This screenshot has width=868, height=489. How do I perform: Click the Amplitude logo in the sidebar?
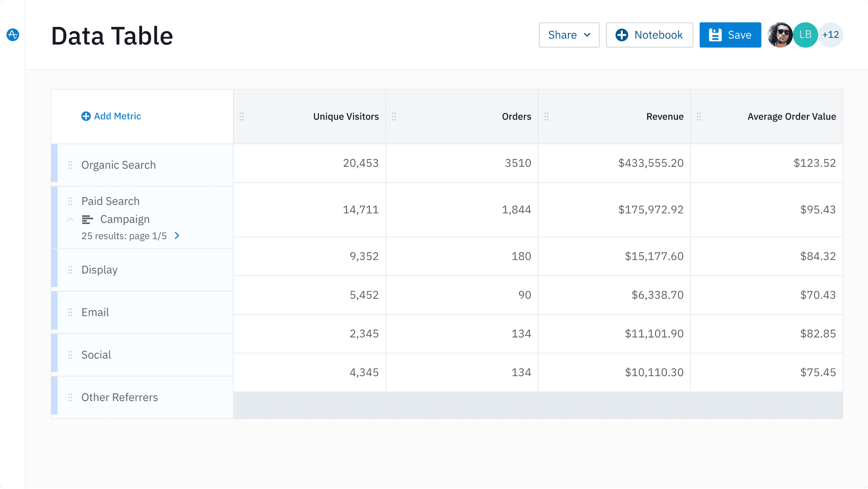tap(13, 35)
